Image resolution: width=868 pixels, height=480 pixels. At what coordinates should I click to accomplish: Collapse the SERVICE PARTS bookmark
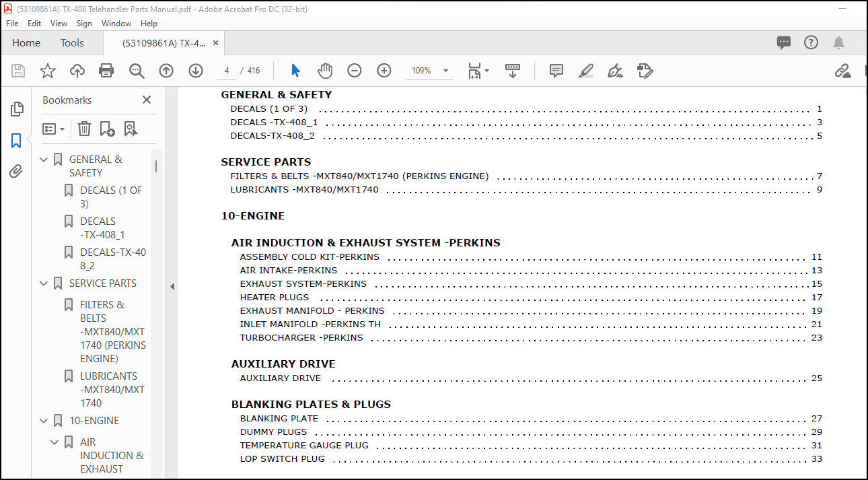[44, 283]
